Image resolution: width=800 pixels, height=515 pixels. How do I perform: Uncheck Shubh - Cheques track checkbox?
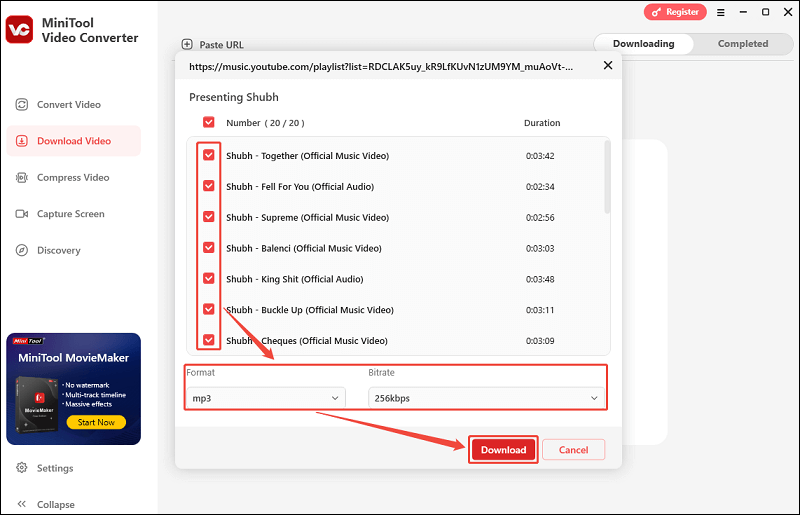click(x=209, y=340)
